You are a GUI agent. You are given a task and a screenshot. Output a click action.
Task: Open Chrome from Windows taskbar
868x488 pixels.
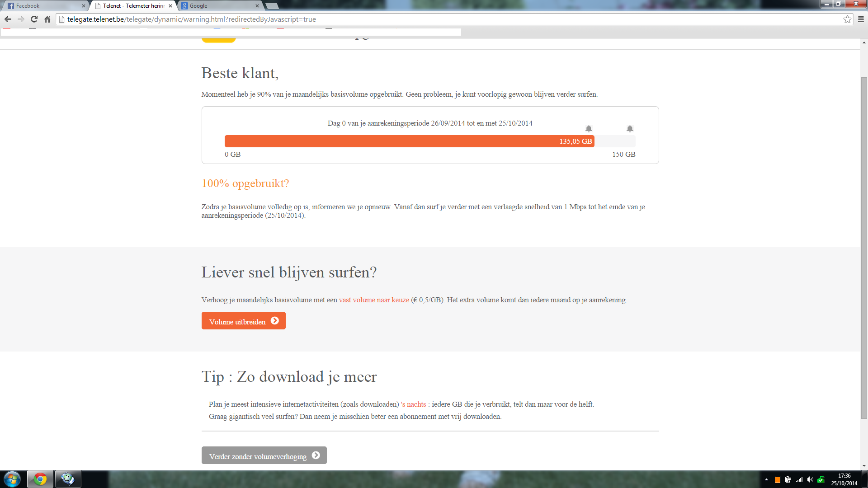(x=40, y=479)
